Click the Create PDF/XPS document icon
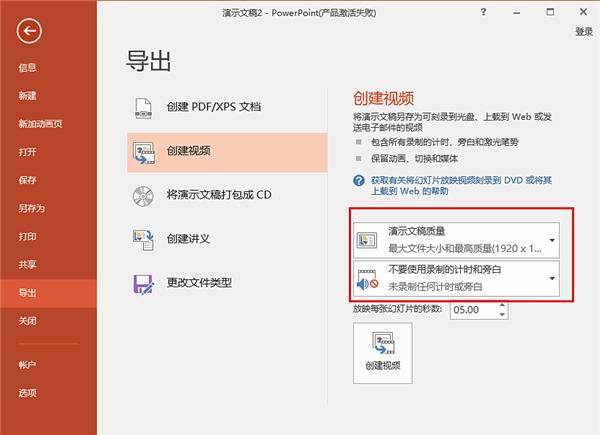The image size is (600, 435). point(143,108)
